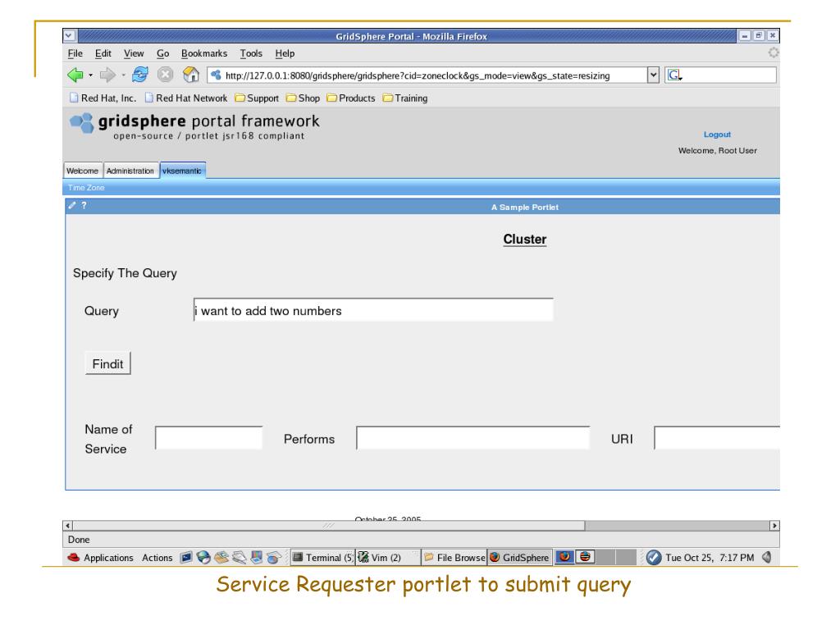Switch to File Browser in the taskbar
The image size is (840, 630).
tap(454, 558)
